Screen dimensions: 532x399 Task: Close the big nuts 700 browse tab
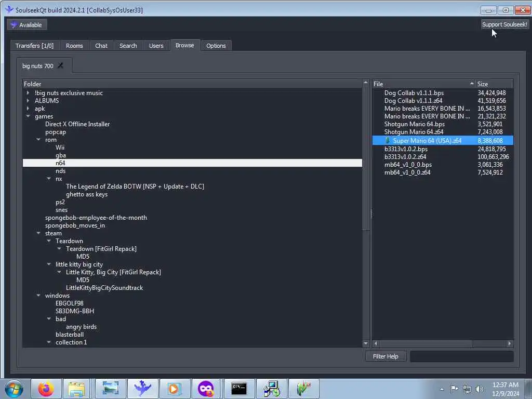(60, 65)
